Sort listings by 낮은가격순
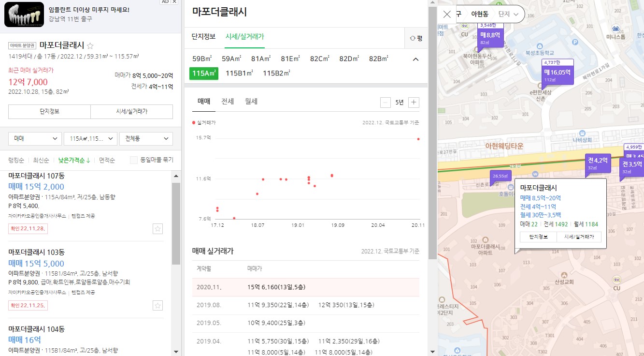 pyautogui.click(x=74, y=160)
